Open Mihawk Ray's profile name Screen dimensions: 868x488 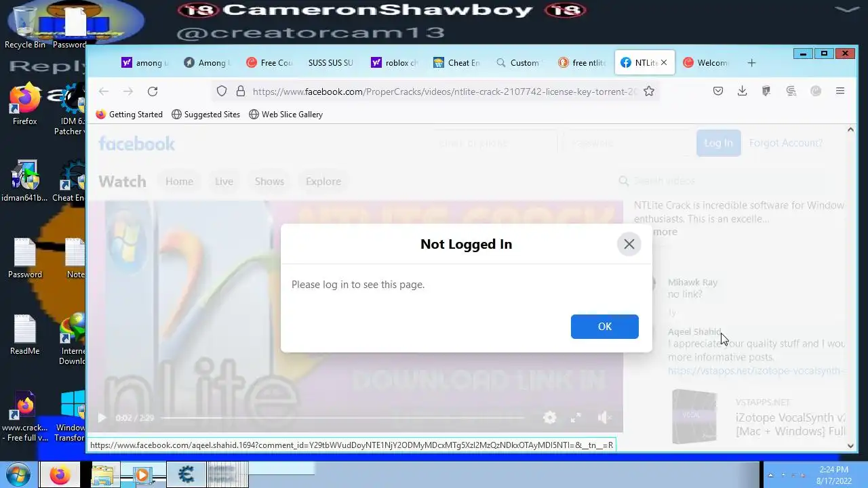(692, 283)
